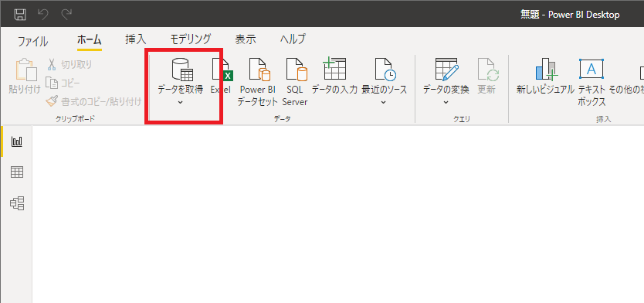
Task: Click the Redo arrow icon
Action: [x=66, y=15]
